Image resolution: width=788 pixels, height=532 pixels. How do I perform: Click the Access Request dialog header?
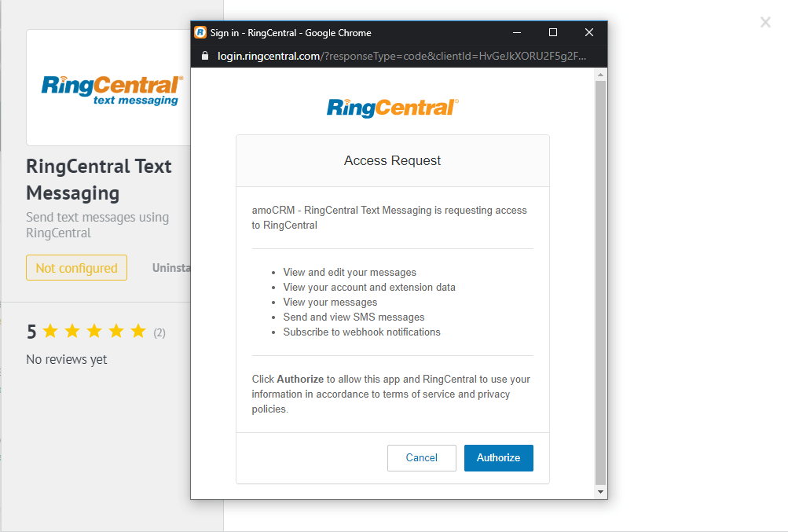point(392,160)
